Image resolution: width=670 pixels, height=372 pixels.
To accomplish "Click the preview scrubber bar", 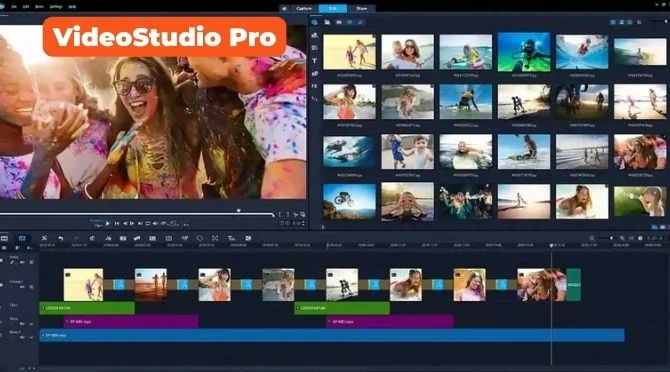I will pyautogui.click(x=137, y=214).
